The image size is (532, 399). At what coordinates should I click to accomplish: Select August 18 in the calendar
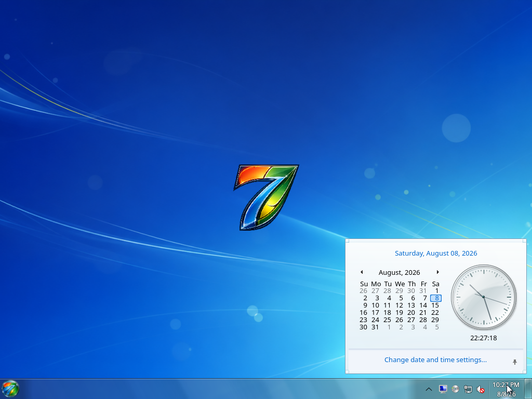point(387,313)
